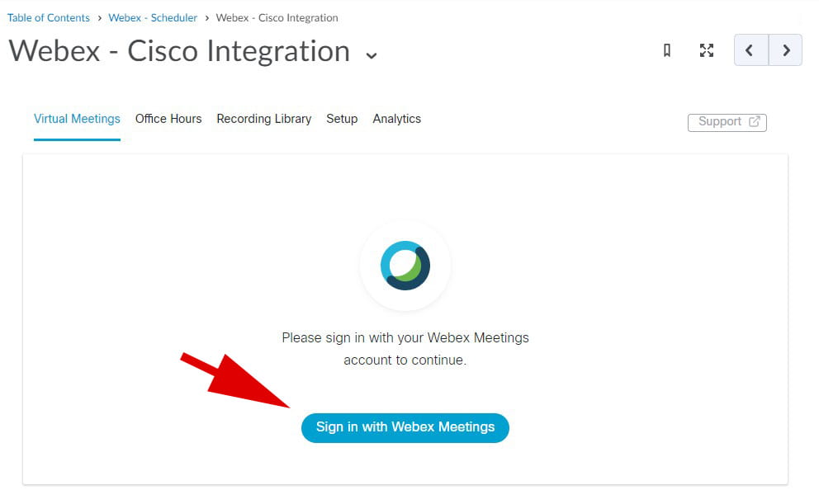819x504 pixels.
Task: Select the Recording Library tab
Action: 263,119
